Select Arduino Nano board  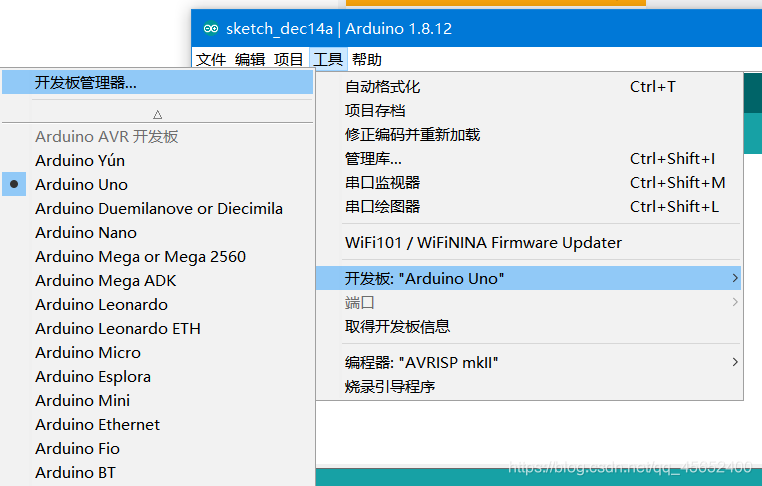tap(157, 232)
